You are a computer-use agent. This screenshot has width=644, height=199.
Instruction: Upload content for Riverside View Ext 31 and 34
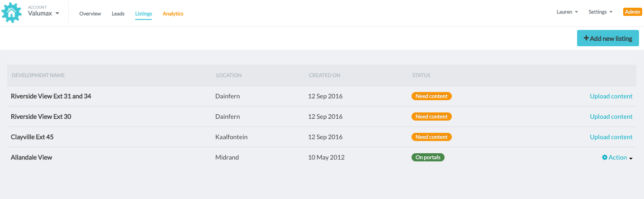point(611,96)
